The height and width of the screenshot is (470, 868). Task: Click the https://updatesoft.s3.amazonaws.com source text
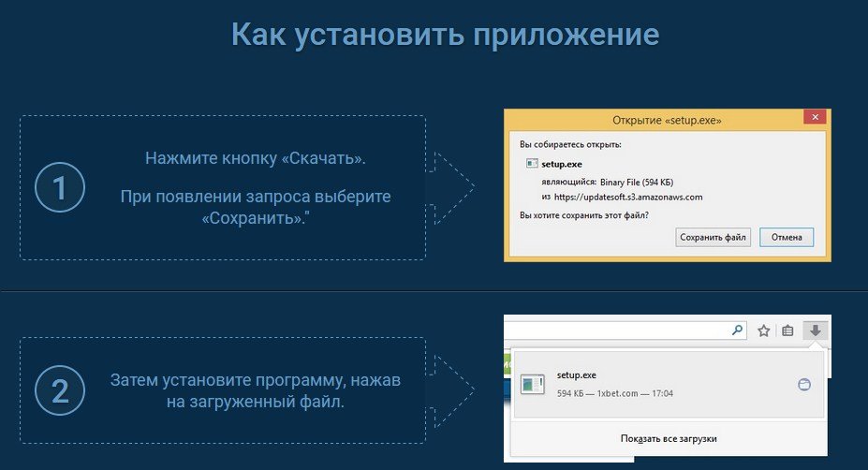(627, 197)
